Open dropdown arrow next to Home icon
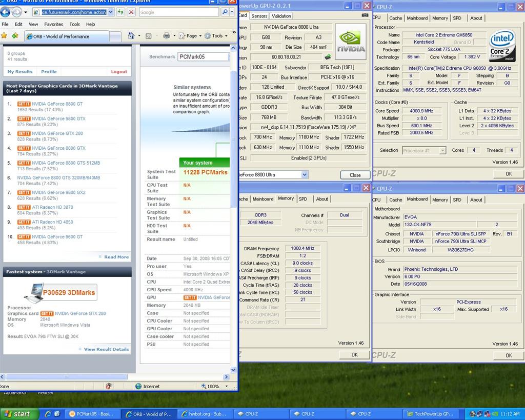The height and width of the screenshot is (420, 525). (139, 36)
